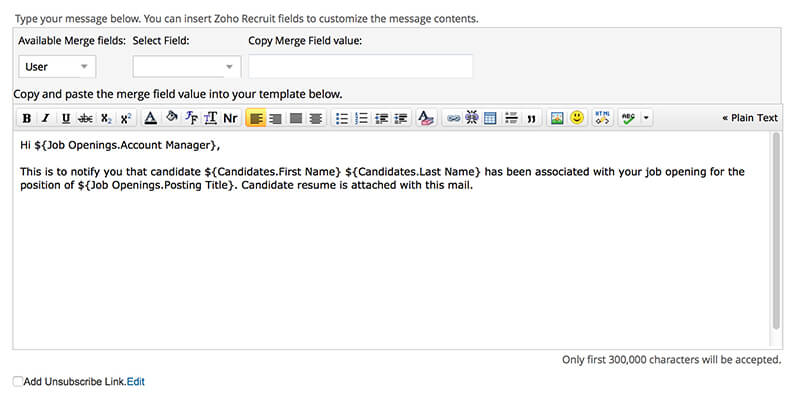Insert an image into the template
This screenshot has height=399, width=800.
(x=557, y=118)
